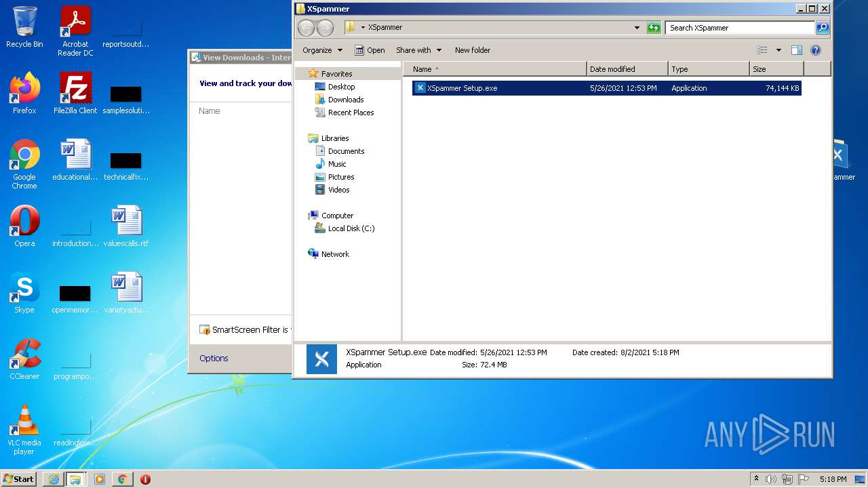
Task: Open Internet Explorer from the taskbar
Action: pyautogui.click(x=54, y=479)
